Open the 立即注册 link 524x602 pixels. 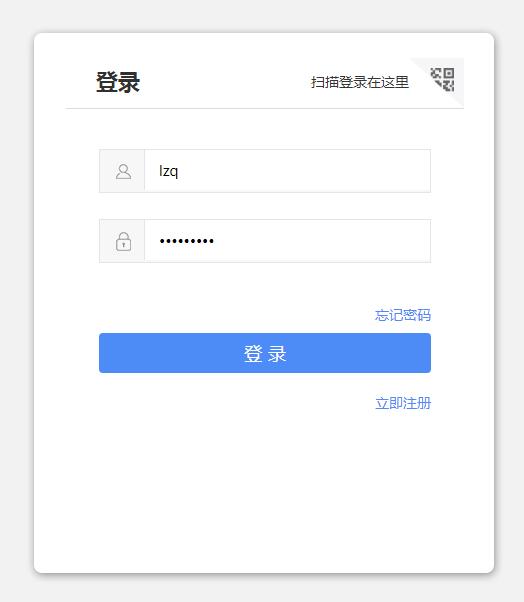403,403
